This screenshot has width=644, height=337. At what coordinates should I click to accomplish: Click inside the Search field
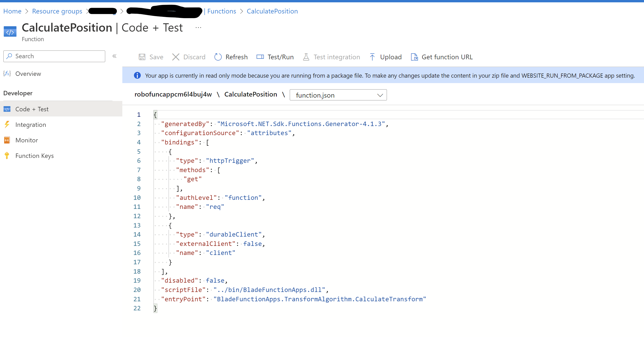click(54, 56)
